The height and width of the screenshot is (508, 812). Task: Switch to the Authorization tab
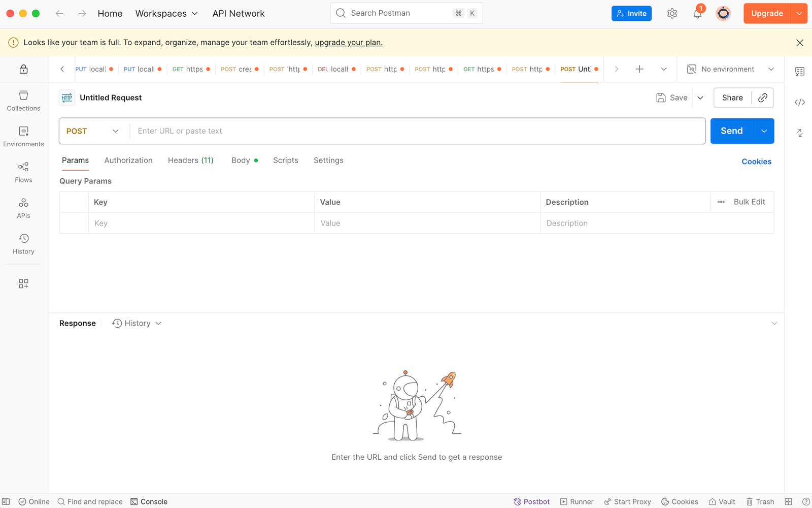tap(128, 160)
